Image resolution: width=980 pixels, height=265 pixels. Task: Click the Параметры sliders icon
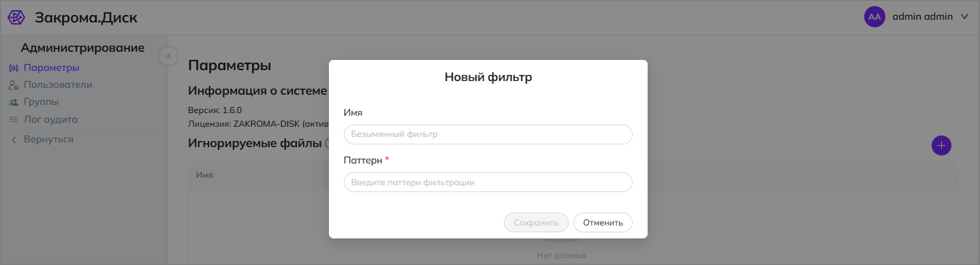(13, 68)
